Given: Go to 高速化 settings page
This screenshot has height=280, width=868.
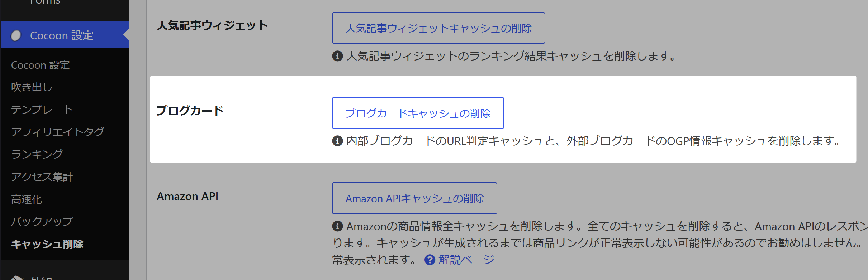Looking at the screenshot, I should [x=27, y=199].
